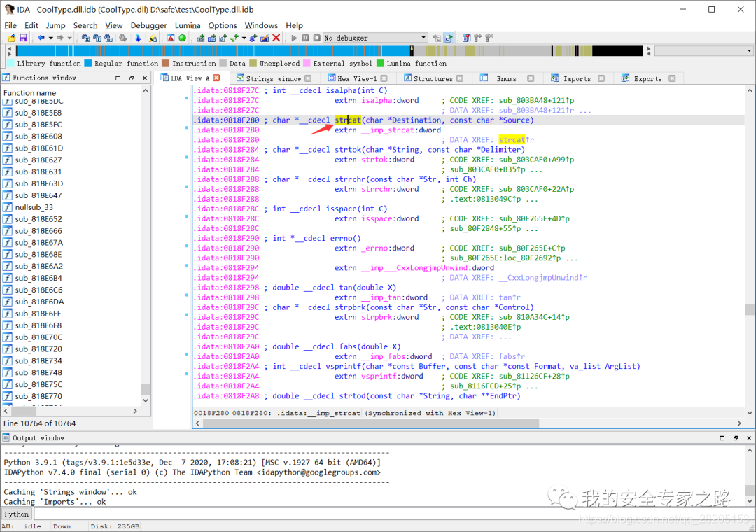
Task: Close the Strings window tab
Action: point(308,78)
